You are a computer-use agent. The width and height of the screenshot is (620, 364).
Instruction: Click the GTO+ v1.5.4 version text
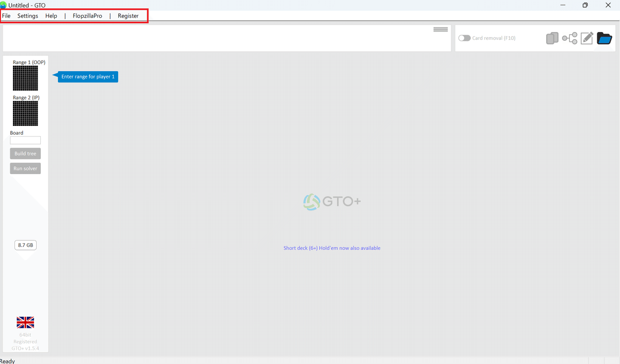[25, 349]
